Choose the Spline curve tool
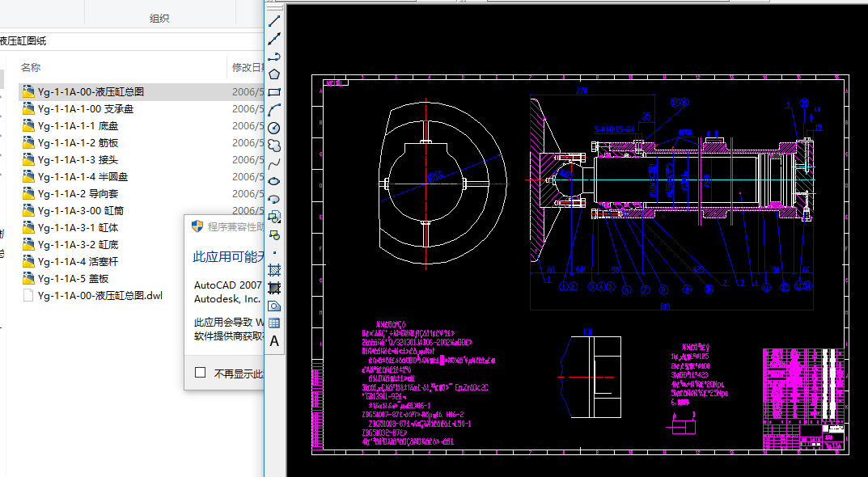868x477 pixels. tap(274, 163)
